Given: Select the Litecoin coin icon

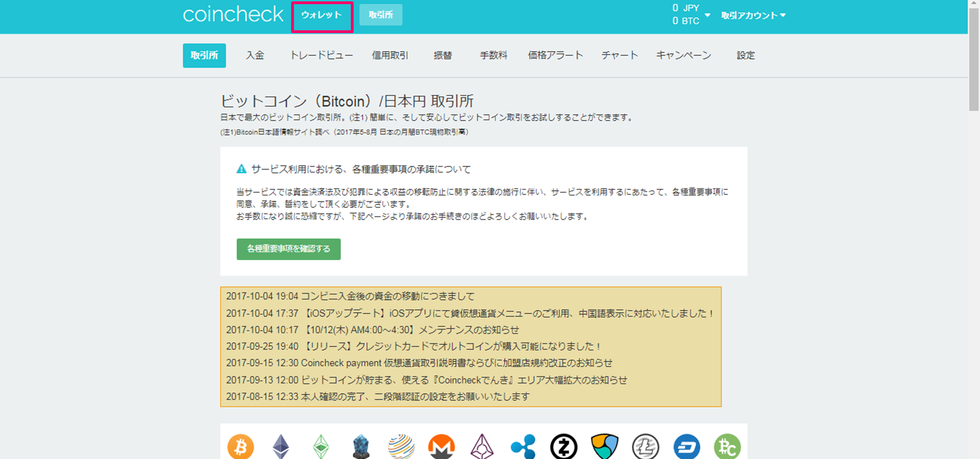Looking at the screenshot, I should coord(645,447).
